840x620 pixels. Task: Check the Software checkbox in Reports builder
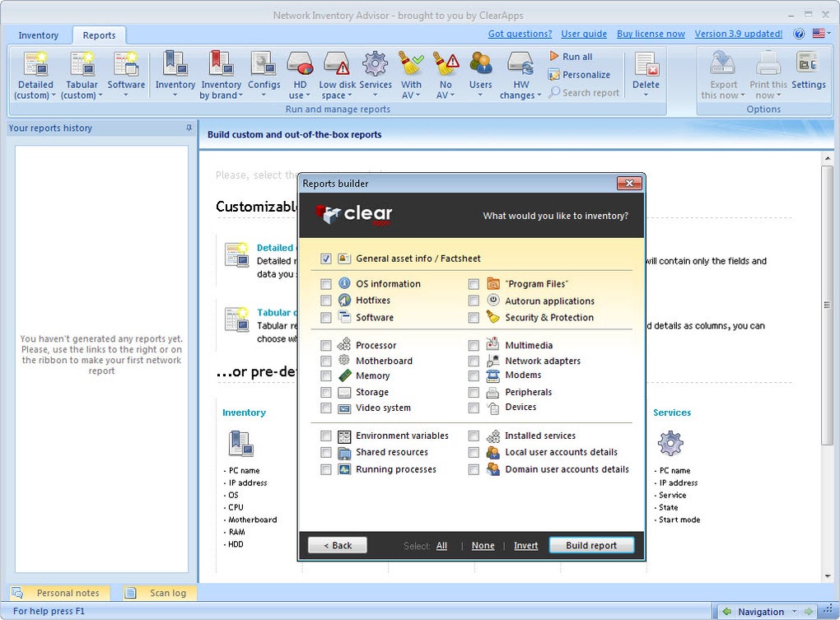[x=326, y=318]
